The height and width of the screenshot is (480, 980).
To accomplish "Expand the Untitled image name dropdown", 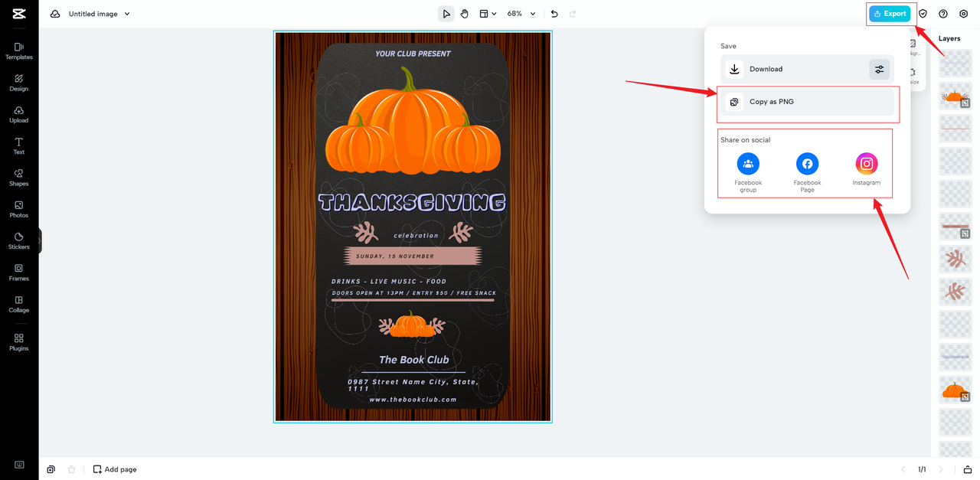I will pos(127,14).
